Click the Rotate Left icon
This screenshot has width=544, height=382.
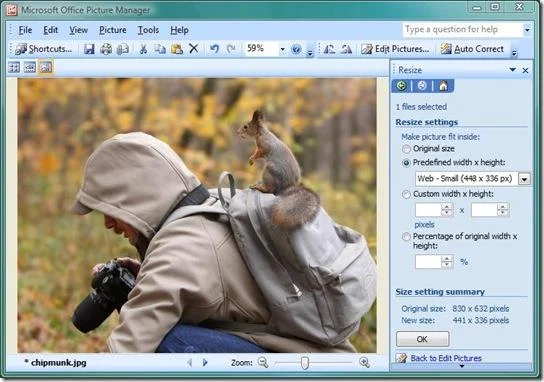pyautogui.click(x=329, y=49)
